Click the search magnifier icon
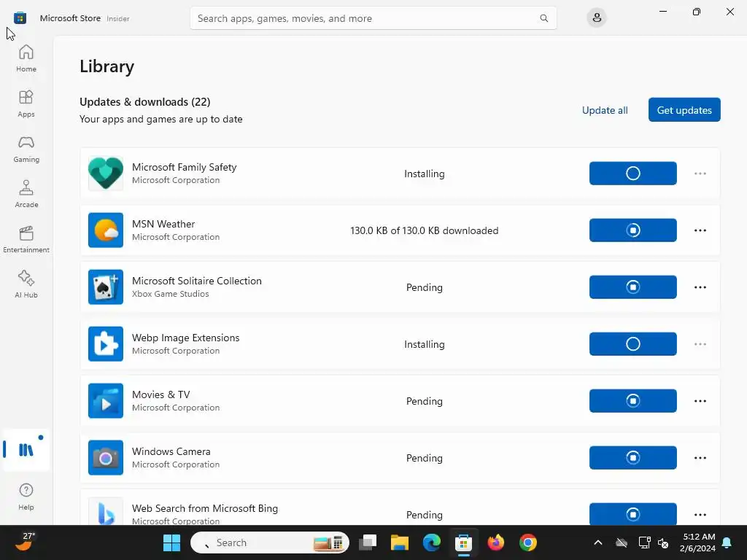This screenshot has width=747, height=560. click(543, 18)
